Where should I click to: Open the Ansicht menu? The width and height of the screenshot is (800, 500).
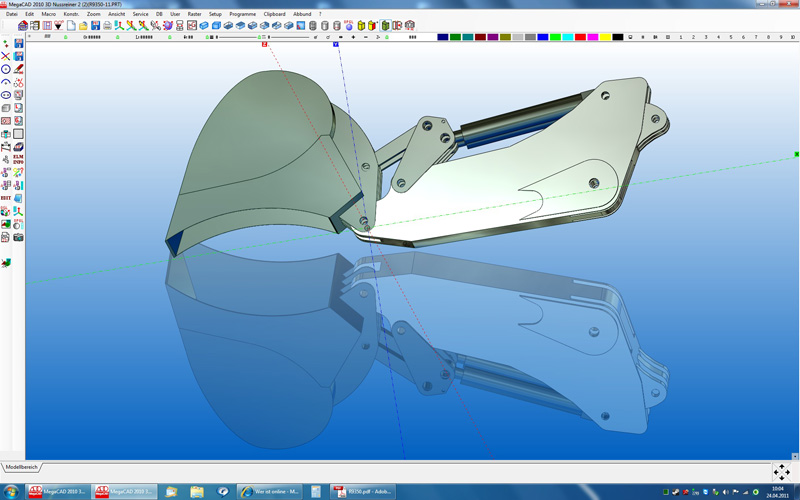(x=116, y=14)
